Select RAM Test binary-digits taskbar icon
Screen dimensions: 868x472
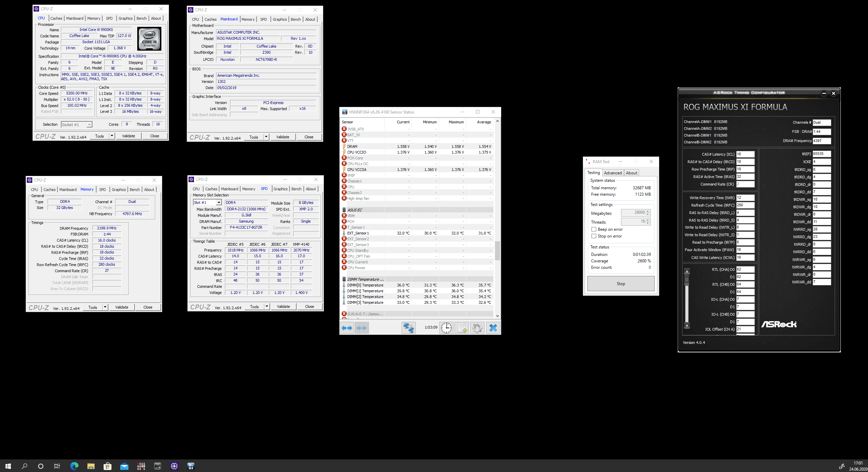[141, 466]
